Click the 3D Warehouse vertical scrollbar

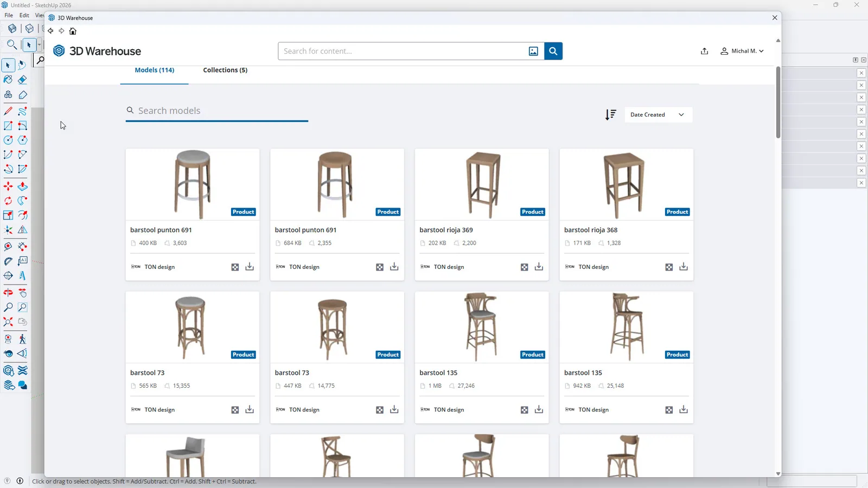[778, 102]
